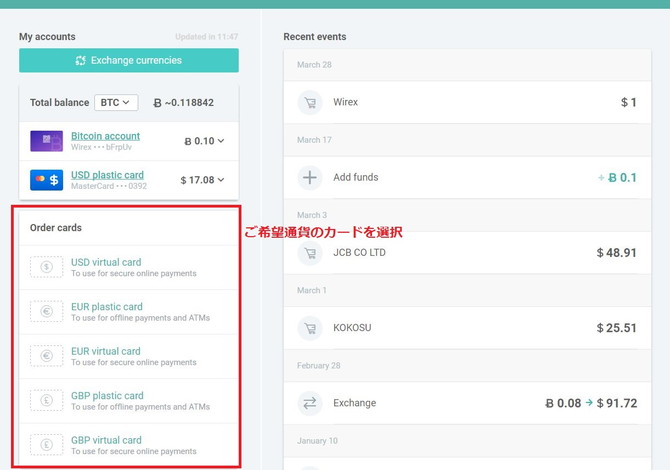
Task: Click the March 28 date header
Action: (314, 65)
